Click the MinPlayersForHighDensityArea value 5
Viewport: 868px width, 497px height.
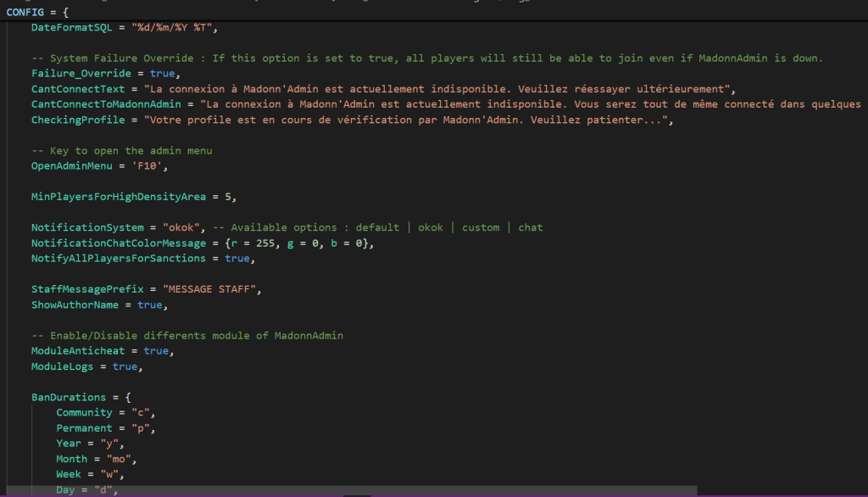pyautogui.click(x=227, y=197)
